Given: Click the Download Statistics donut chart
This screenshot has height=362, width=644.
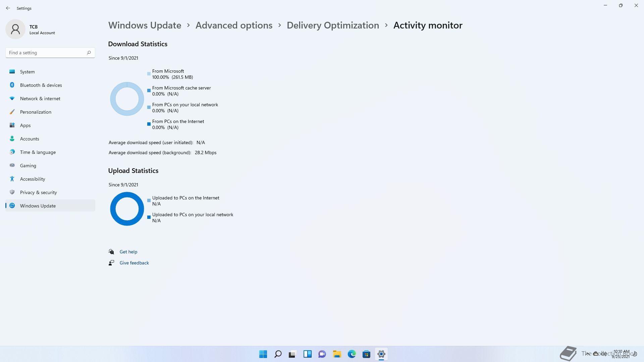Looking at the screenshot, I should [x=127, y=99].
